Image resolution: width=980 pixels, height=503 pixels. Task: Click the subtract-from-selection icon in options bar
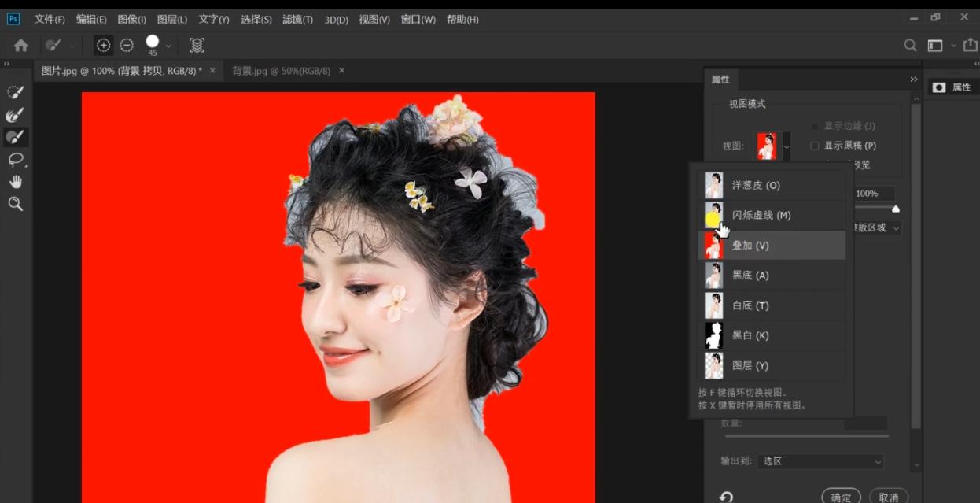coord(127,46)
